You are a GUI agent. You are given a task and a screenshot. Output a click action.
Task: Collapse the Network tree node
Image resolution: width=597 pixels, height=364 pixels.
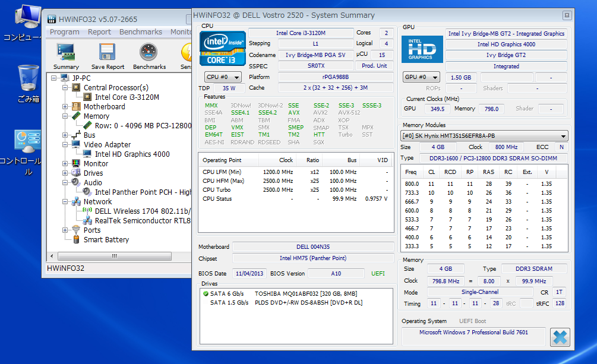pos(65,202)
